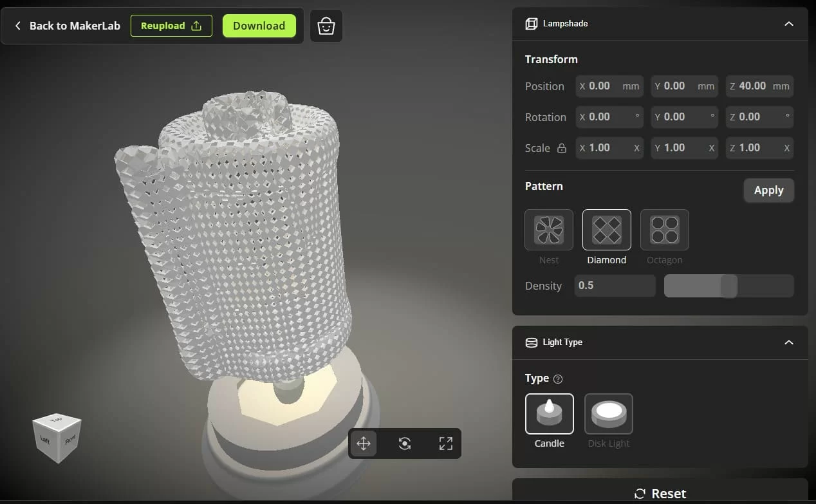This screenshot has width=816, height=504.
Task: Collapse the Lampshade panel
Action: [x=788, y=24]
